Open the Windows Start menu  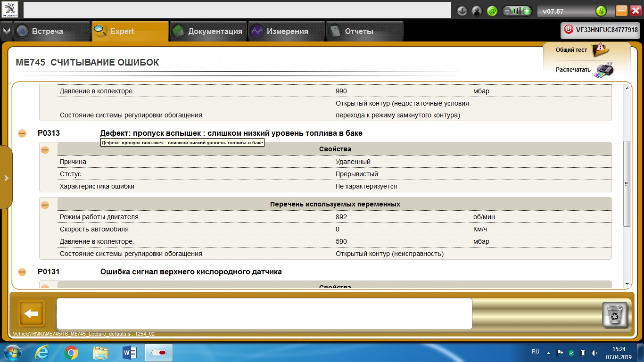[x=12, y=353]
